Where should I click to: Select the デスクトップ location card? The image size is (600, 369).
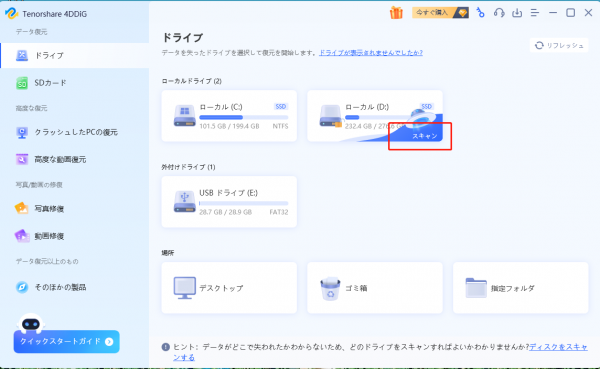coord(229,288)
